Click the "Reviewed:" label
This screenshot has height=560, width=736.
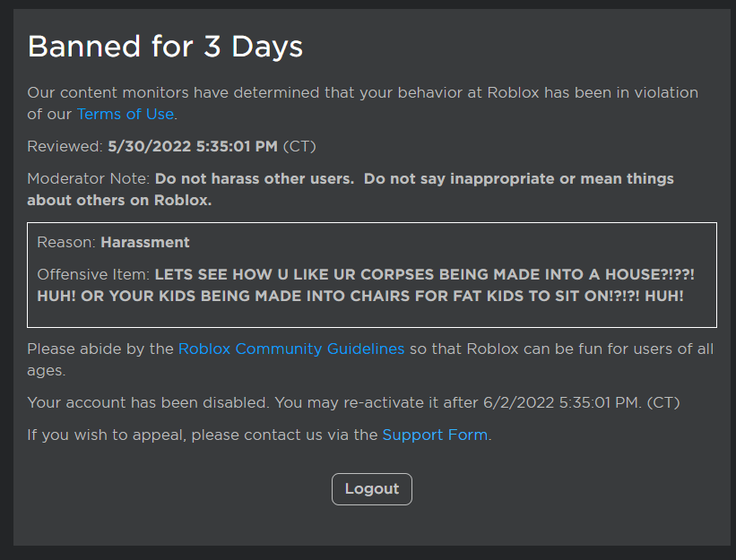[65, 146]
